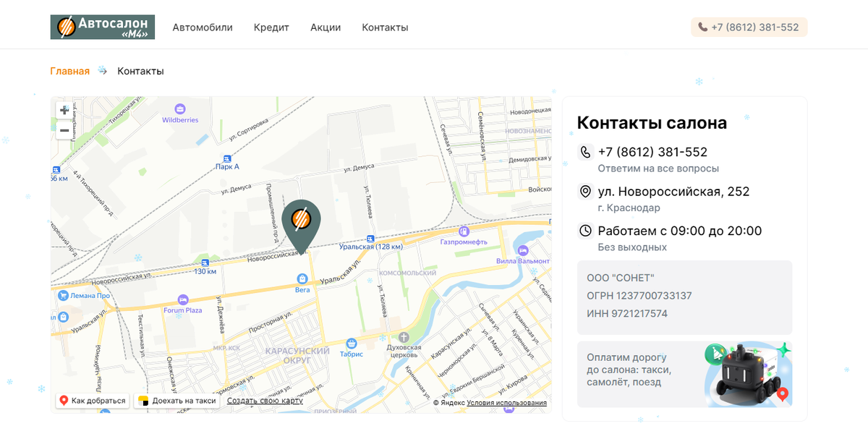The height and width of the screenshot is (426, 868).
Task: Click the +7 (8612) 381-552 contact number
Action: pos(652,152)
